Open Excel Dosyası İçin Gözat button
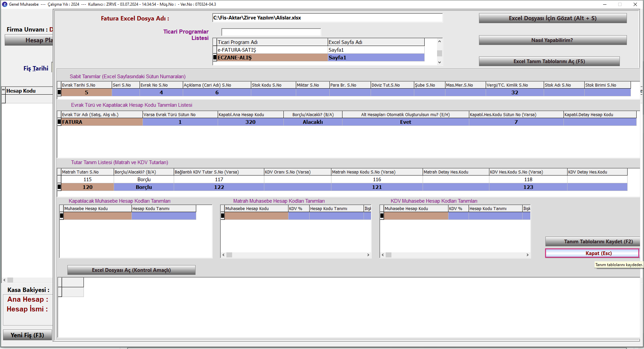Screen dimensions: 644x349 click(552, 18)
